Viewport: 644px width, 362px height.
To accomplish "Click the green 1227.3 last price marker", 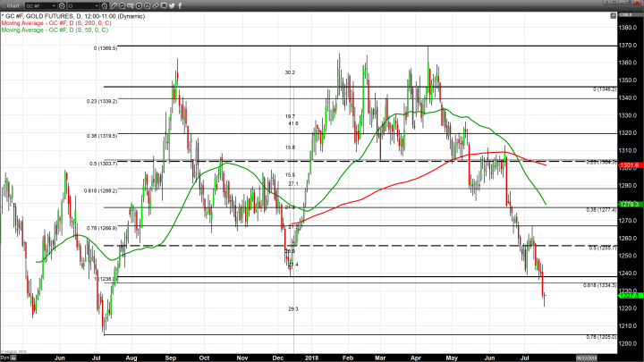I will (629, 296).
